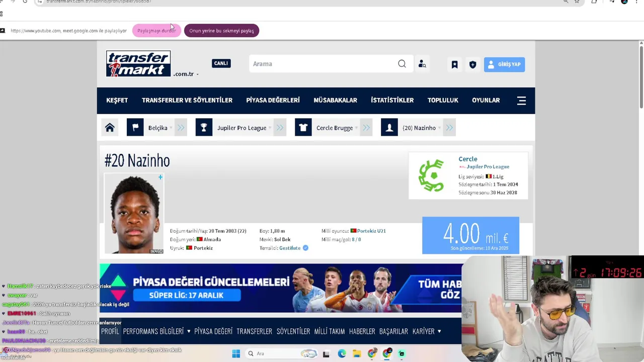Open the green app icon in taskbar
Image resolution: width=644 pixels, height=362 pixels.
[x=401, y=353]
